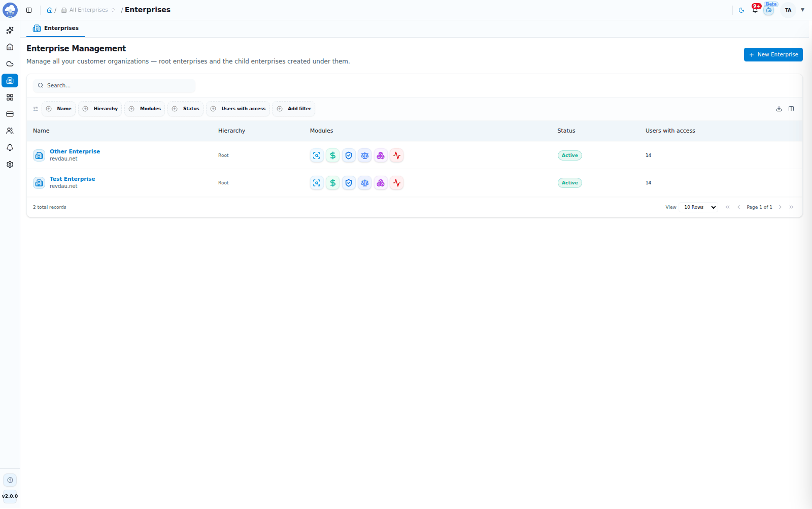Open the alerts bell icon in sidebar

point(10,148)
